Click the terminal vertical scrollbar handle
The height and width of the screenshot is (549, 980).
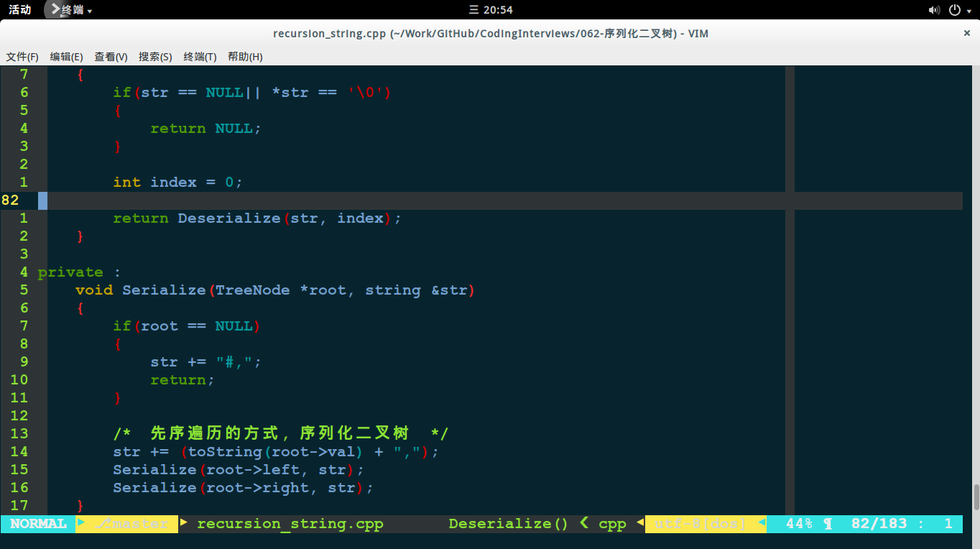point(976,497)
